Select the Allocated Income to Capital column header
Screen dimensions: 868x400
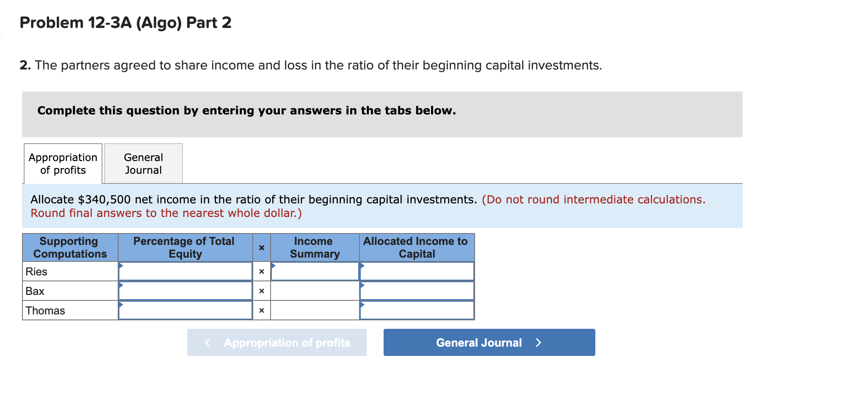pos(416,247)
